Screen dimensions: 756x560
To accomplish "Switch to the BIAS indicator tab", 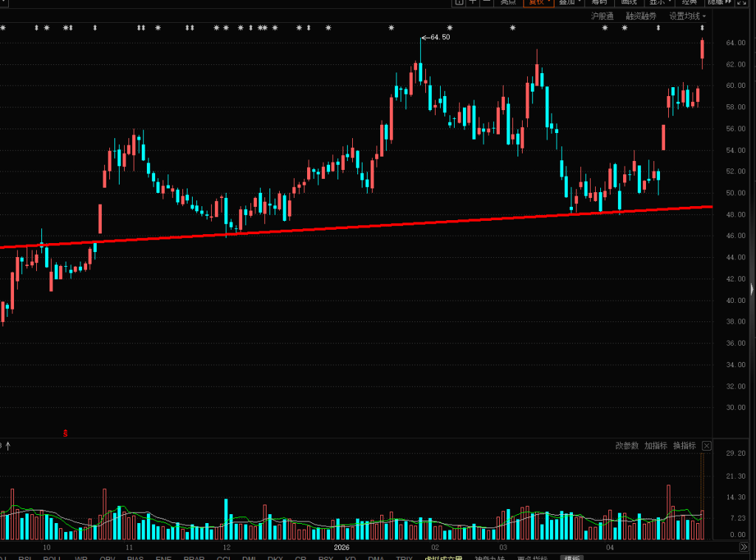I will point(135,558).
